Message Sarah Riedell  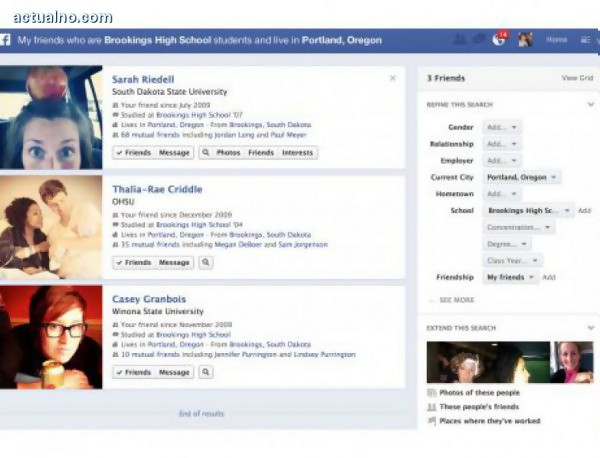(x=174, y=153)
